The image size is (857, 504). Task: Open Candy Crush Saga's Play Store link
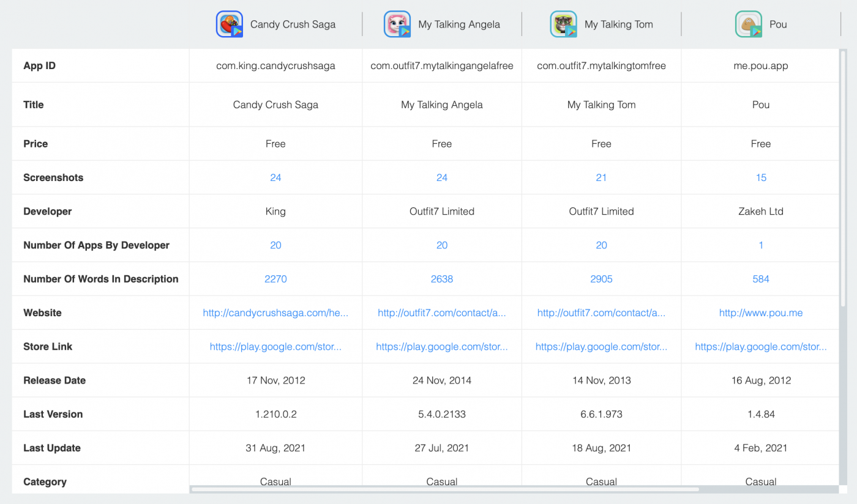275,346
